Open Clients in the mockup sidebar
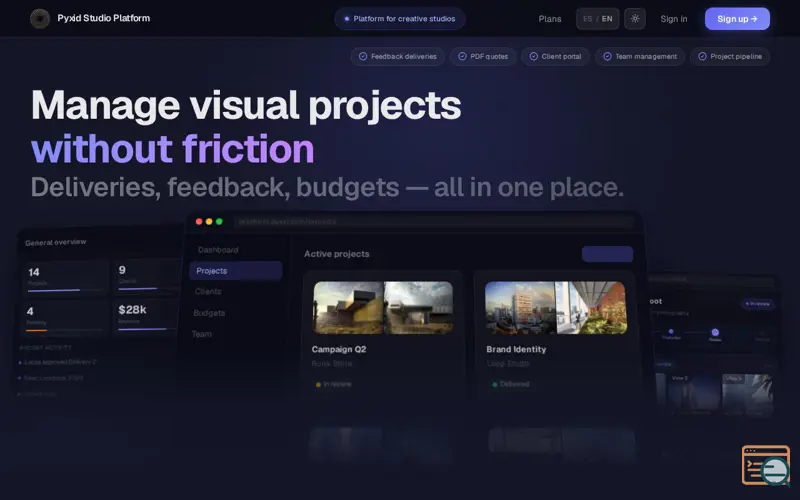This screenshot has height=500, width=800. (208, 292)
